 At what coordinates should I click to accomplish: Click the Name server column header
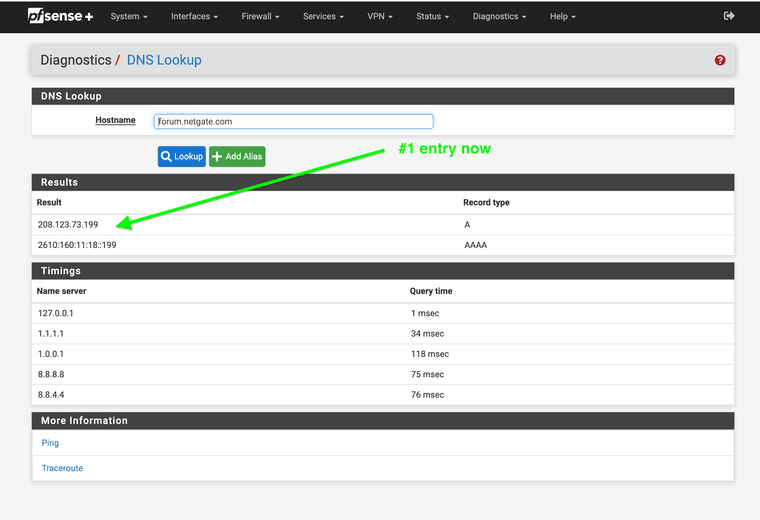click(x=62, y=291)
